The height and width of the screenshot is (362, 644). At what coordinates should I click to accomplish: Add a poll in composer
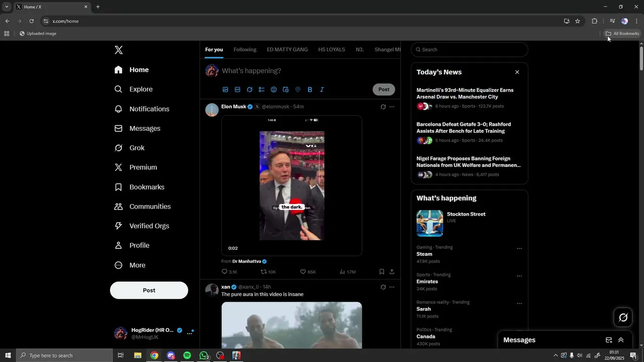(262, 89)
